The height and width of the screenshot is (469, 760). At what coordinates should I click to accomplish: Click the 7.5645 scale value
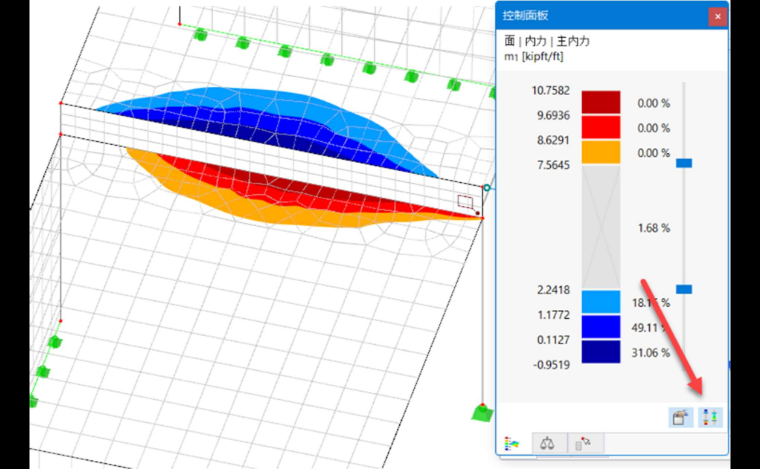pos(554,165)
